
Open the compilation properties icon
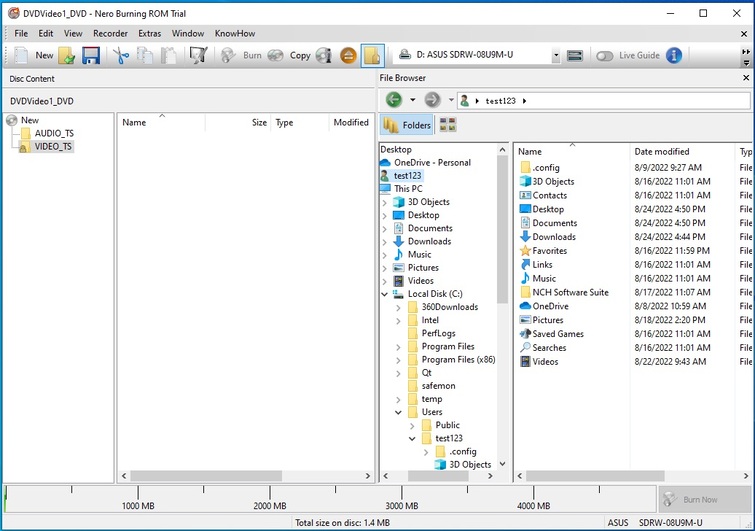198,55
